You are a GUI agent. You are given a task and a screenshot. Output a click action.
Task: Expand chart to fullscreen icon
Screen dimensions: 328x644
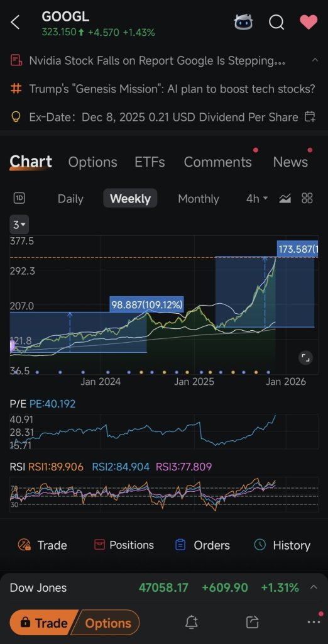click(x=305, y=358)
